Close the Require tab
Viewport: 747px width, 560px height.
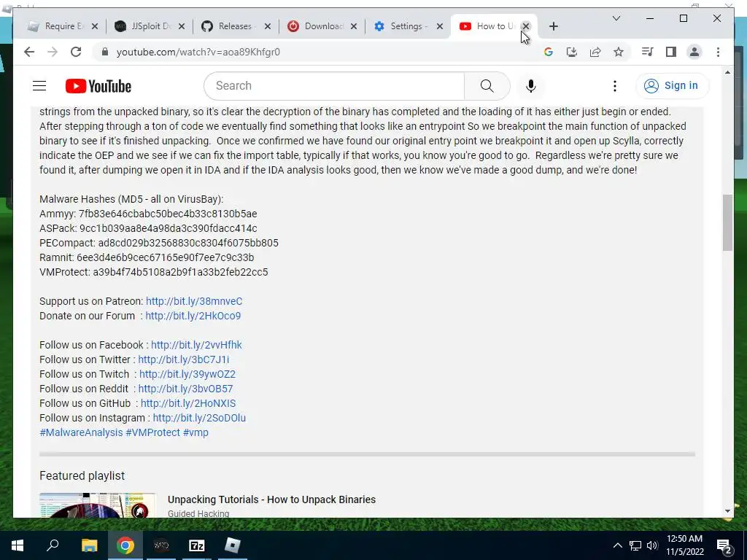point(94,26)
